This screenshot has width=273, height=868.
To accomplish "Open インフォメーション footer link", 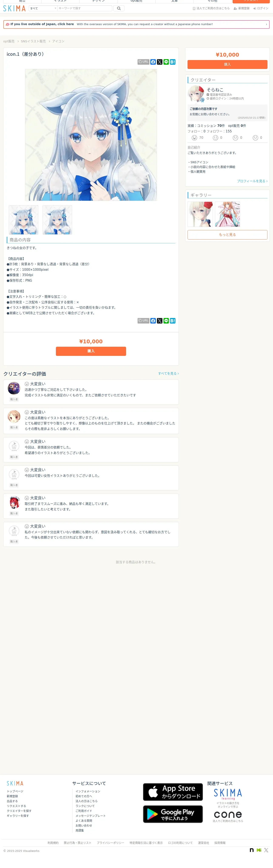I will pyautogui.click(x=88, y=791).
